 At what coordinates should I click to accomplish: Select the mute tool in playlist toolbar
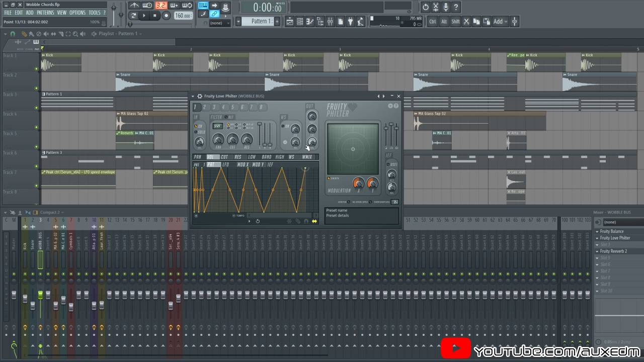46,34
